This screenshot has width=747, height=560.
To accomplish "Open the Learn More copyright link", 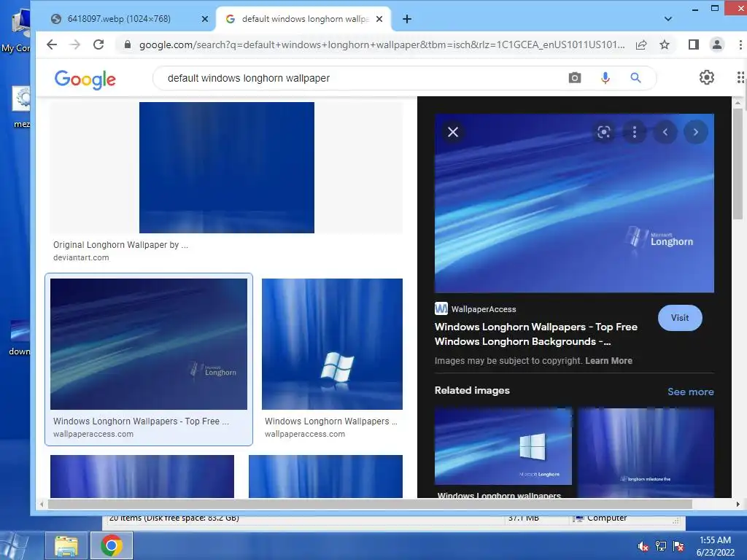I will (608, 360).
